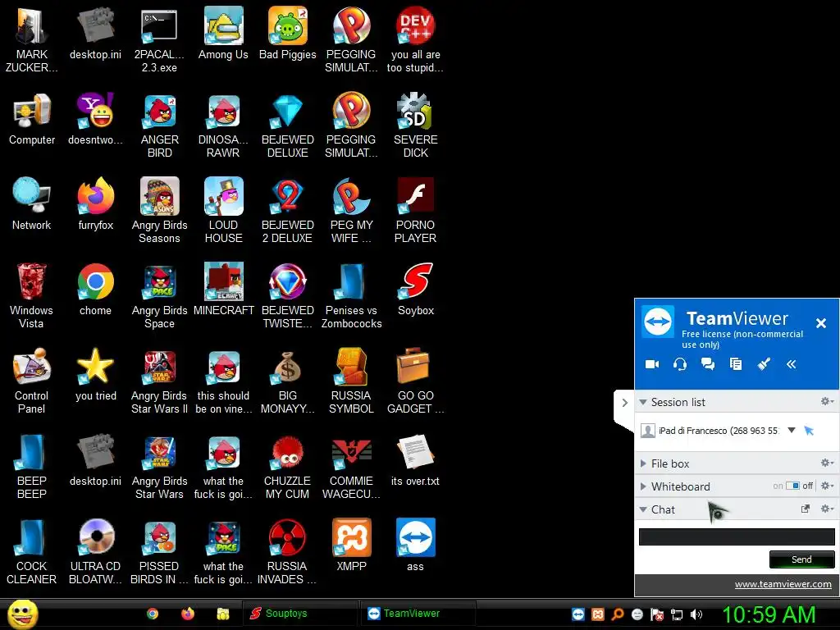Select the Soybox desktop icon

416,290
